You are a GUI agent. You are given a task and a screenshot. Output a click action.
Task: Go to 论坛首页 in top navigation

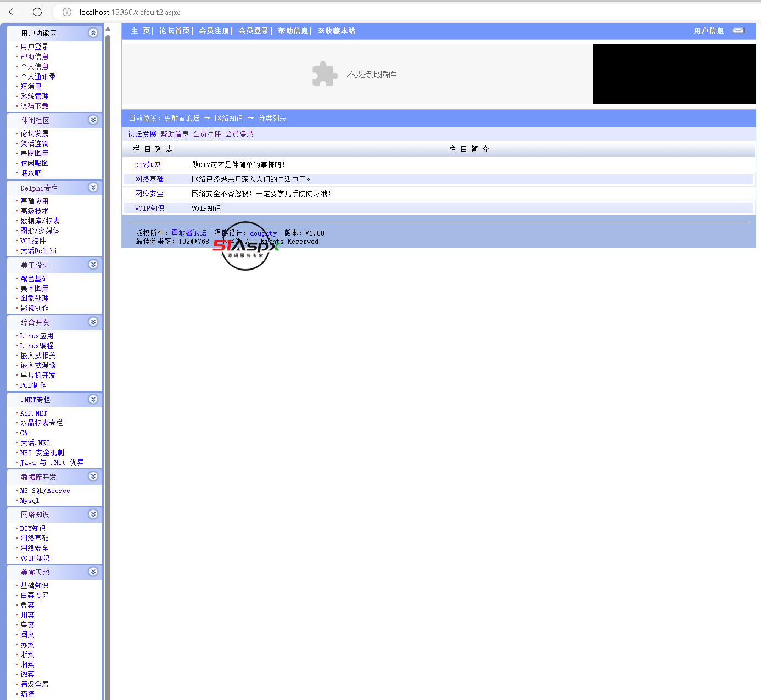click(175, 31)
